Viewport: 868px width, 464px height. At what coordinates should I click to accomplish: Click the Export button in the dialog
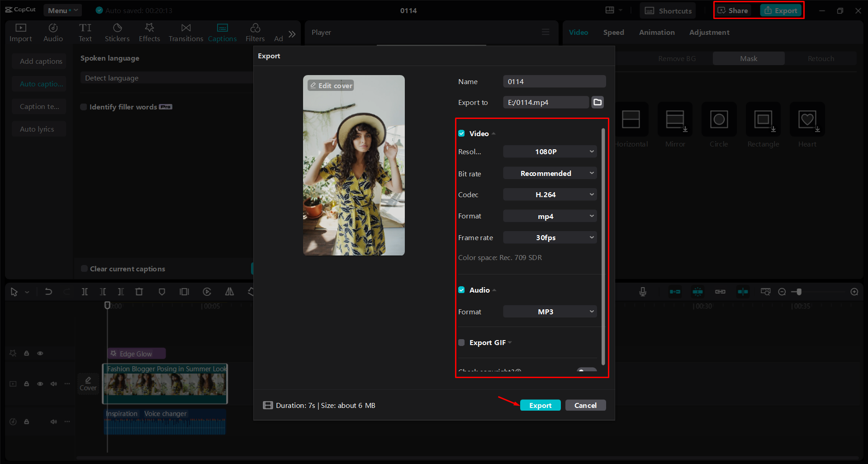[x=540, y=405]
